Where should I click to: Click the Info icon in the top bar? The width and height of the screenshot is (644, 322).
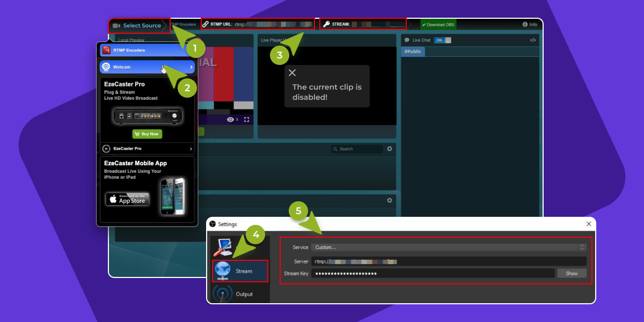pos(525,24)
